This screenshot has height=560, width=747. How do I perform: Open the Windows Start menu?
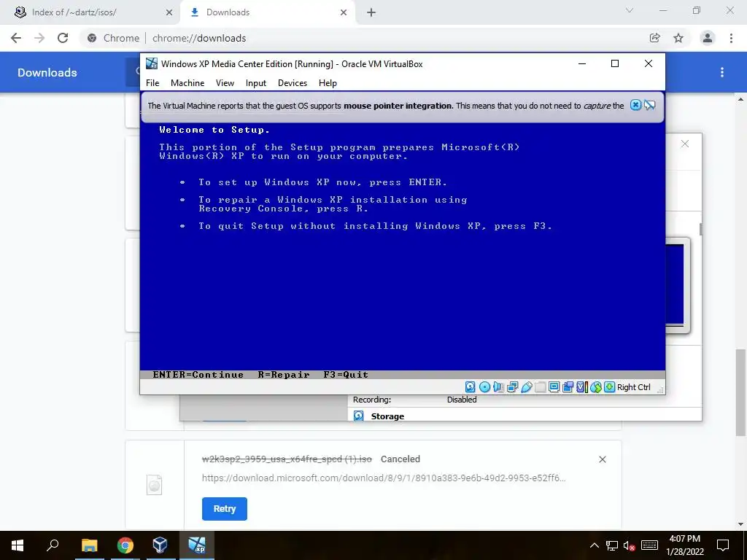(18, 545)
